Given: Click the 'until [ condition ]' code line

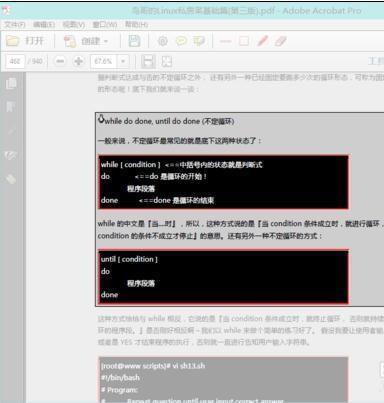Looking at the screenshot, I should click(129, 259).
